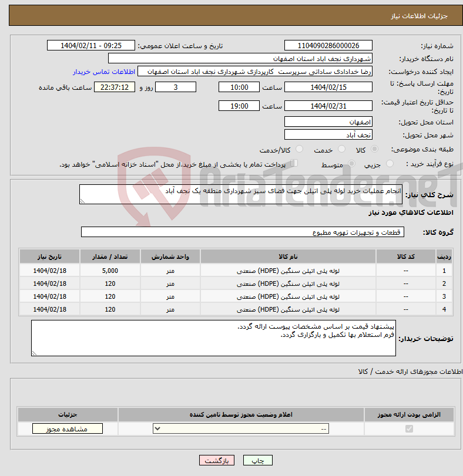Click the جزئیات column header in permits table
Image resolution: width=463 pixels, height=476 pixels.
(x=68, y=415)
